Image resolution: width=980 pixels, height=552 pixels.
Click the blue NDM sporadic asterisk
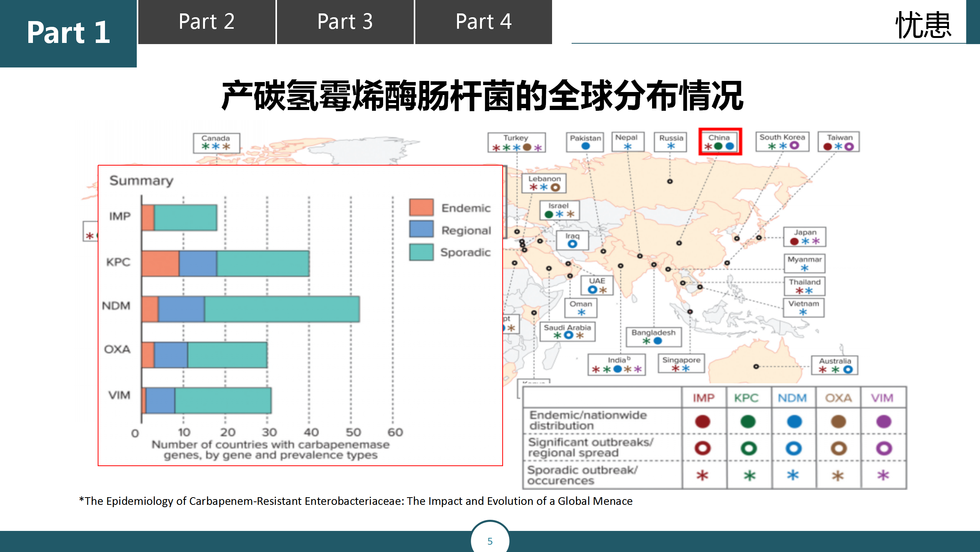pyautogui.click(x=793, y=475)
